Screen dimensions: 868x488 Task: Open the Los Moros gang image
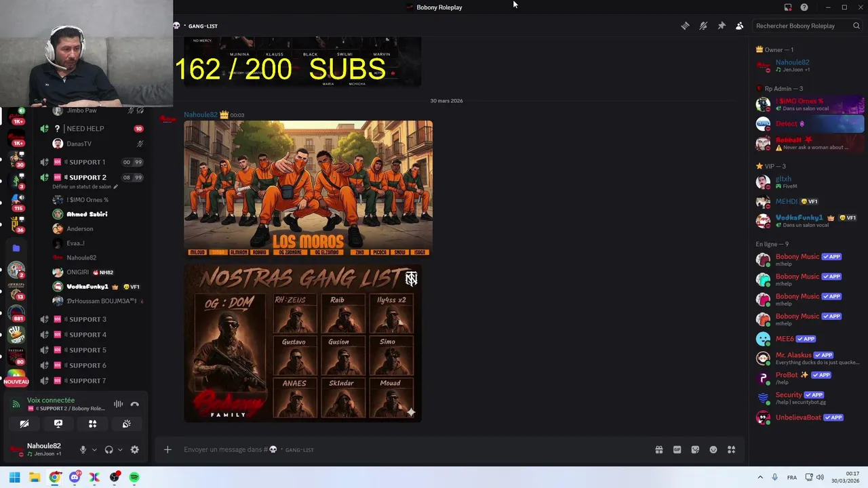(308, 188)
